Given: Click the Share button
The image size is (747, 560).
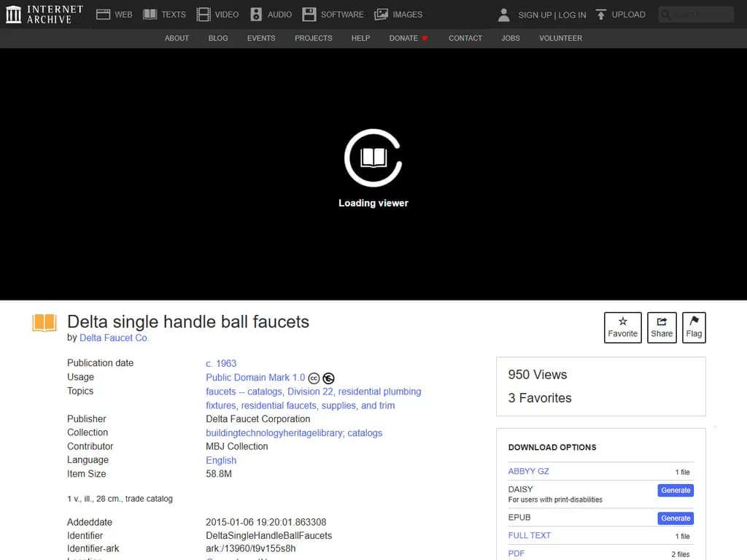Looking at the screenshot, I should [x=662, y=327].
